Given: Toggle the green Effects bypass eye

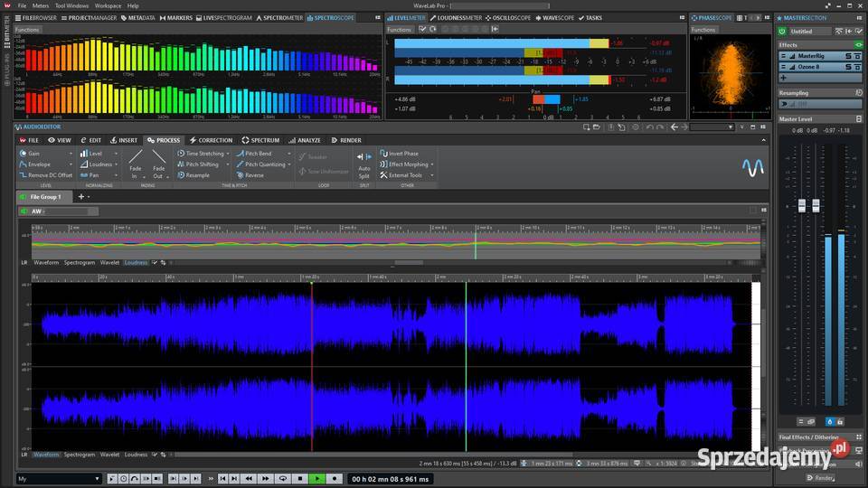Looking at the screenshot, I should 858,44.
